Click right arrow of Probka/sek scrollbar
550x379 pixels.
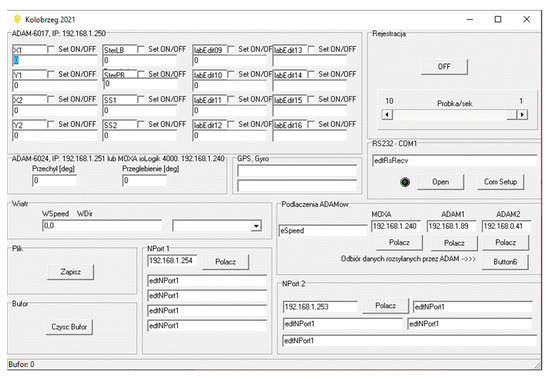[522, 114]
